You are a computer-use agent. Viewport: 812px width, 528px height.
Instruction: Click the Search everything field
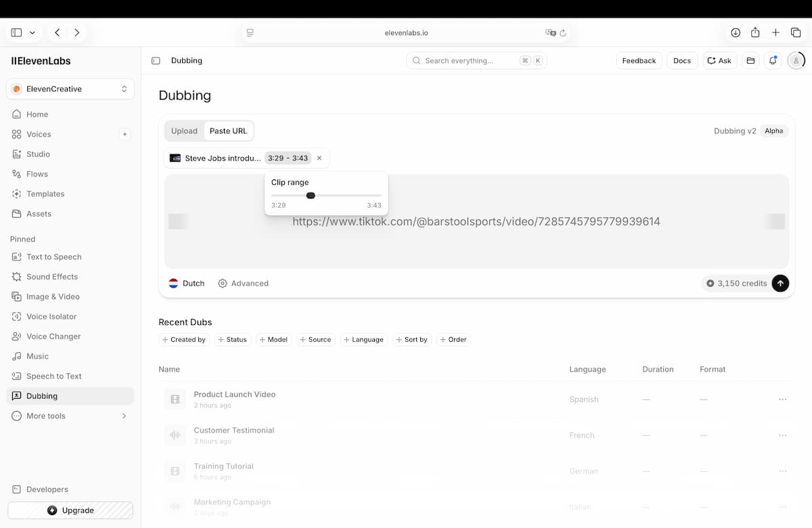[476, 61]
